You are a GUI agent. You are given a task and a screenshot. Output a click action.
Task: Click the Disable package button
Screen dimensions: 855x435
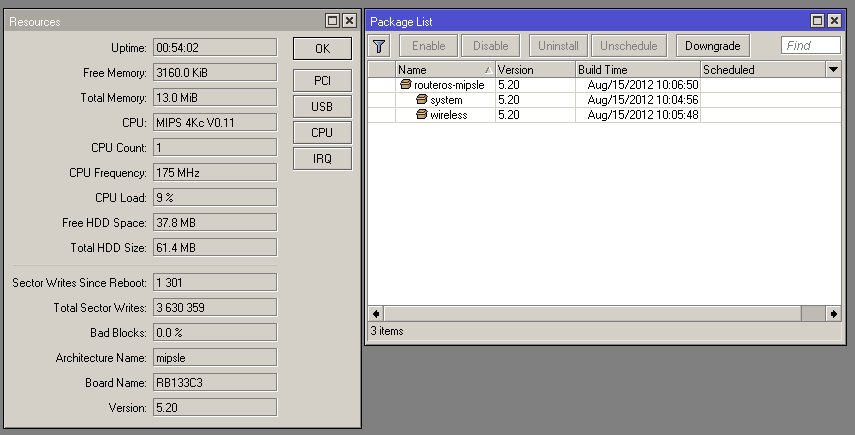490,46
